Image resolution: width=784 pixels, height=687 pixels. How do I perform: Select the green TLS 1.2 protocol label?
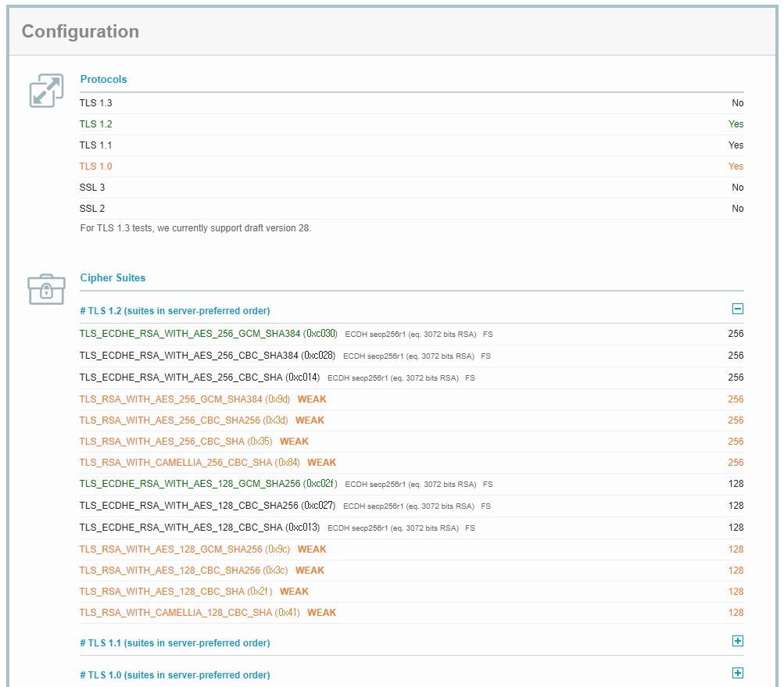[x=96, y=124]
